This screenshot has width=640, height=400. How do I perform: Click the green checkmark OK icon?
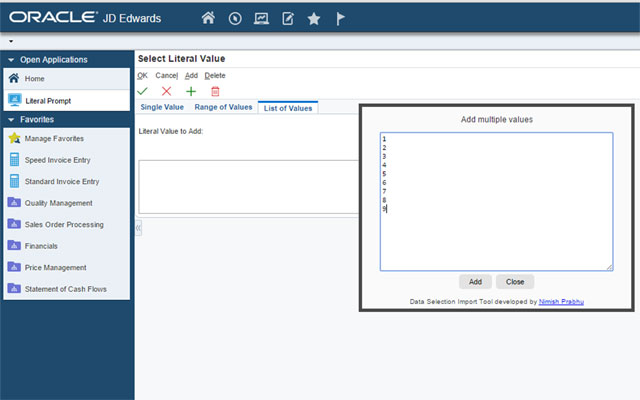pyautogui.click(x=143, y=91)
